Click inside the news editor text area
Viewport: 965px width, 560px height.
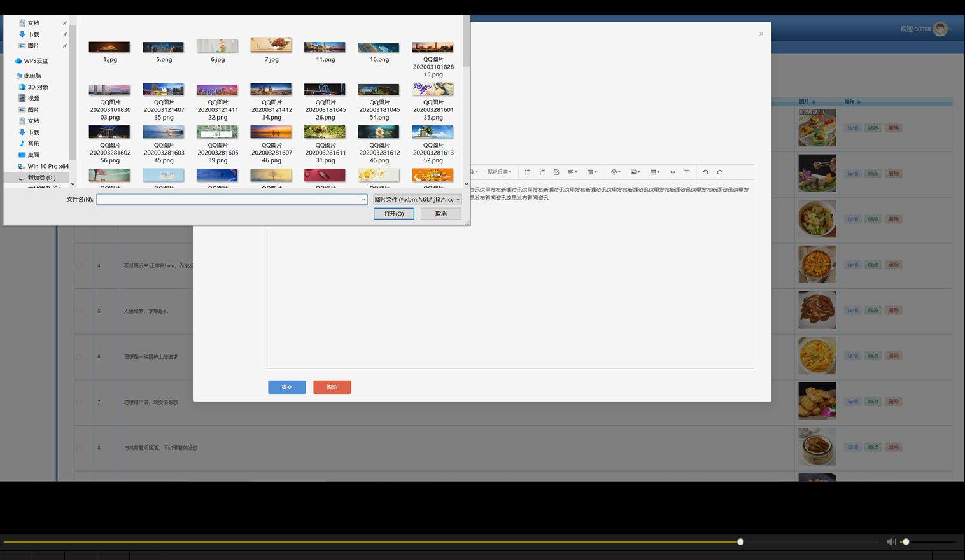point(509,275)
